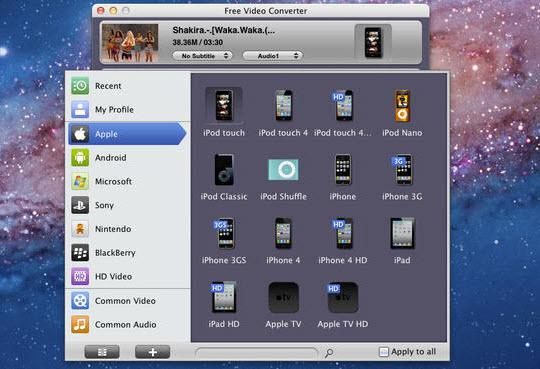The width and height of the screenshot is (540, 369).
Task: Pick the original iPhone profile
Action: [x=343, y=176]
